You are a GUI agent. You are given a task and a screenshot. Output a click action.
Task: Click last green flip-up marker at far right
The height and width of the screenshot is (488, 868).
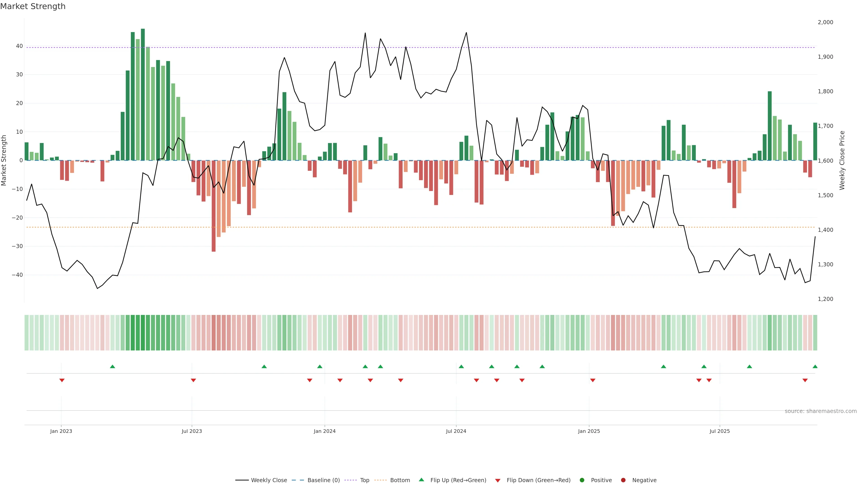pyautogui.click(x=815, y=366)
